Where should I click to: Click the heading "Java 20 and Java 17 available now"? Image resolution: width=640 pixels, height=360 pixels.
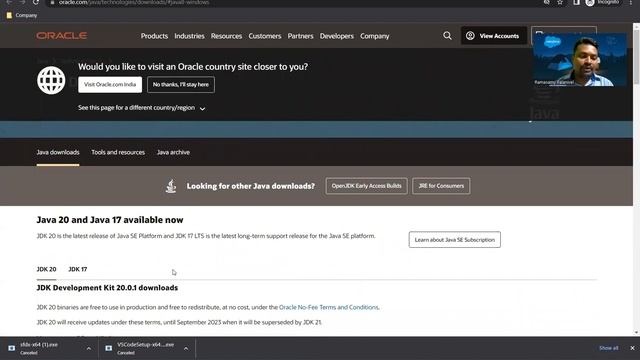coord(110,220)
